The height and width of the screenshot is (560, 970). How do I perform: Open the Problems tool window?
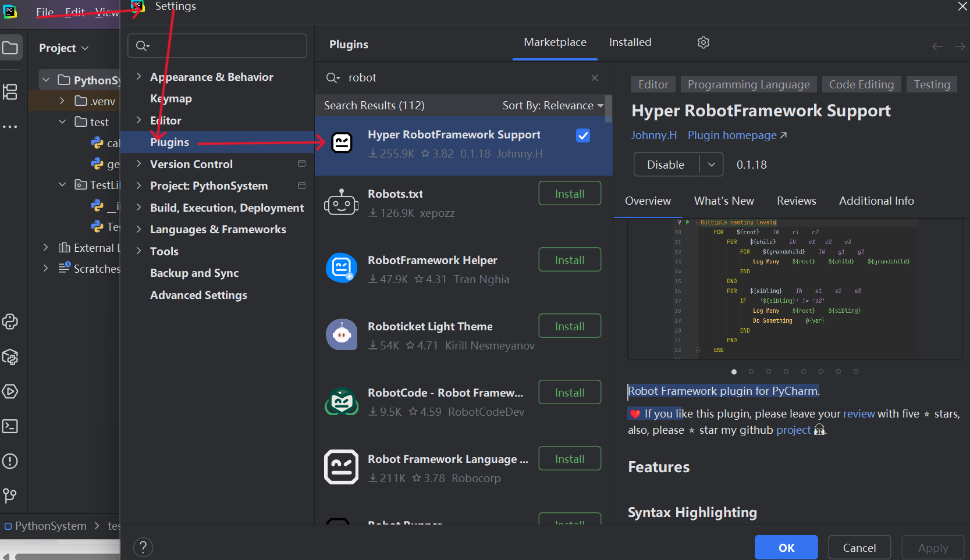(11, 461)
